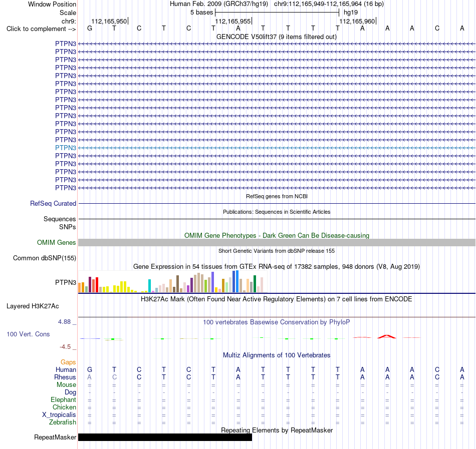Click the 'Common dbSNP(155)' track label
Image resolution: width=476 pixels, height=449 pixels.
[44, 258]
